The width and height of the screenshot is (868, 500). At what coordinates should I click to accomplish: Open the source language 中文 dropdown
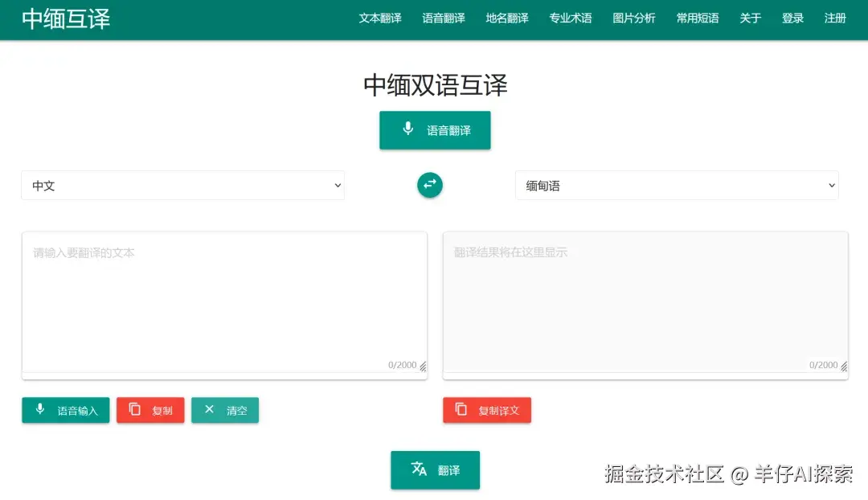(x=183, y=185)
